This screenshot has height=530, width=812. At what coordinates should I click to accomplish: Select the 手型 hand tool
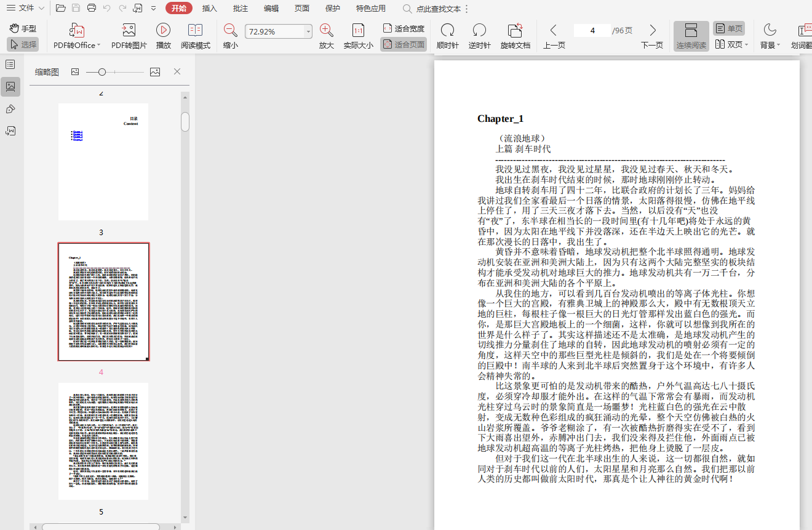[x=23, y=28]
